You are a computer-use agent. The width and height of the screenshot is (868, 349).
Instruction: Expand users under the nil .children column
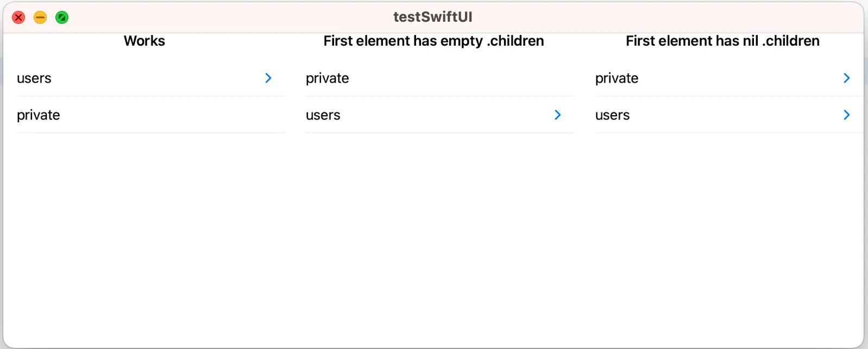846,115
